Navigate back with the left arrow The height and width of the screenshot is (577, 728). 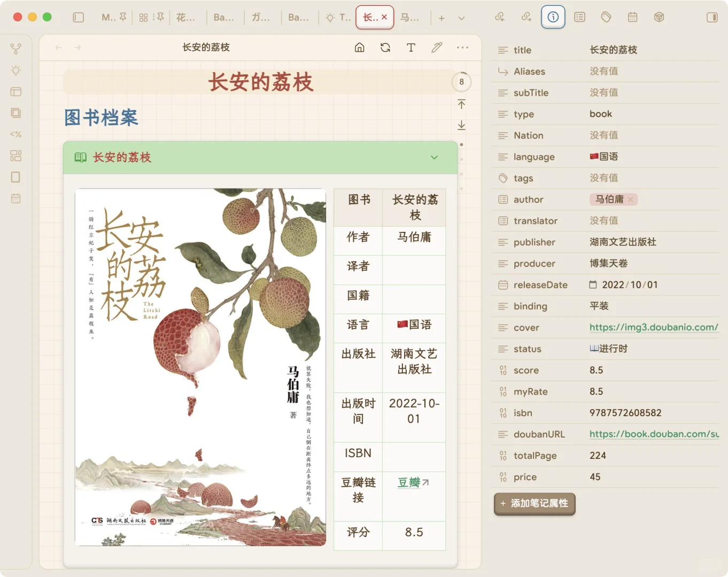pyautogui.click(x=59, y=48)
